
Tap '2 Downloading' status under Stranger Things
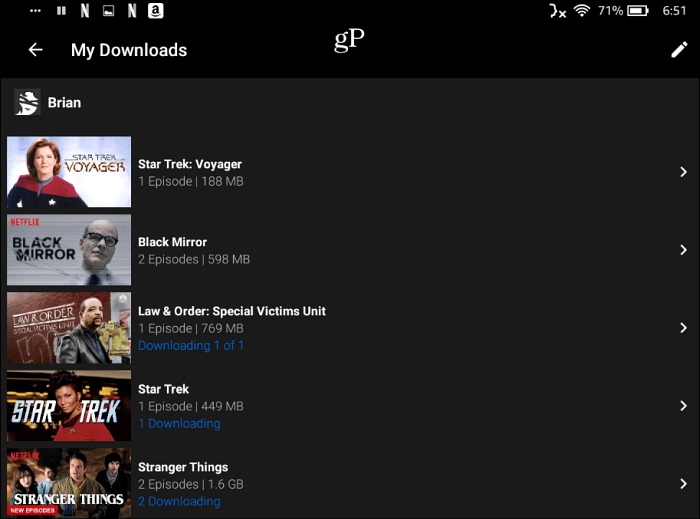click(179, 502)
